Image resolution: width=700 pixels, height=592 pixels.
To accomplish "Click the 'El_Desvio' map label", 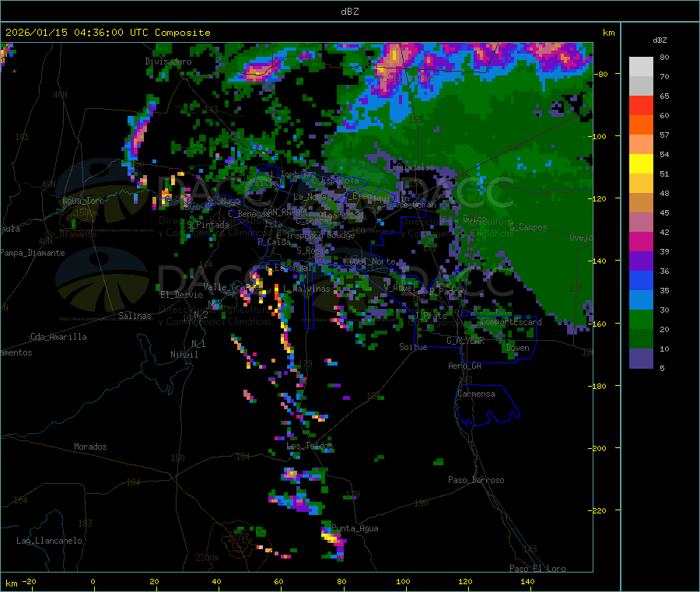I will (x=181, y=295).
